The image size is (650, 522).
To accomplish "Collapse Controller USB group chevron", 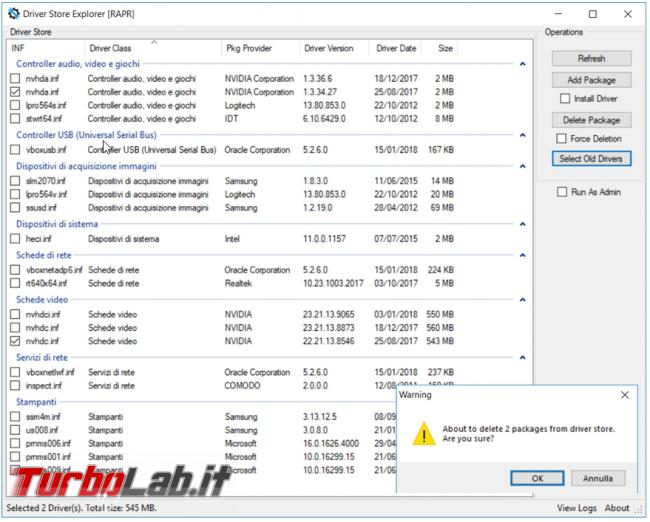I will pyautogui.click(x=523, y=135).
